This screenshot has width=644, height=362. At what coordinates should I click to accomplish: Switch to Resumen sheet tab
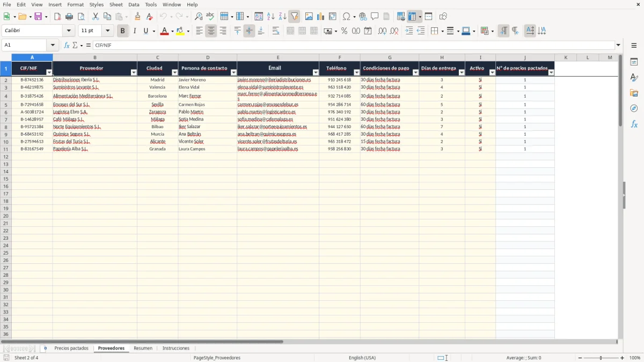(x=143, y=348)
